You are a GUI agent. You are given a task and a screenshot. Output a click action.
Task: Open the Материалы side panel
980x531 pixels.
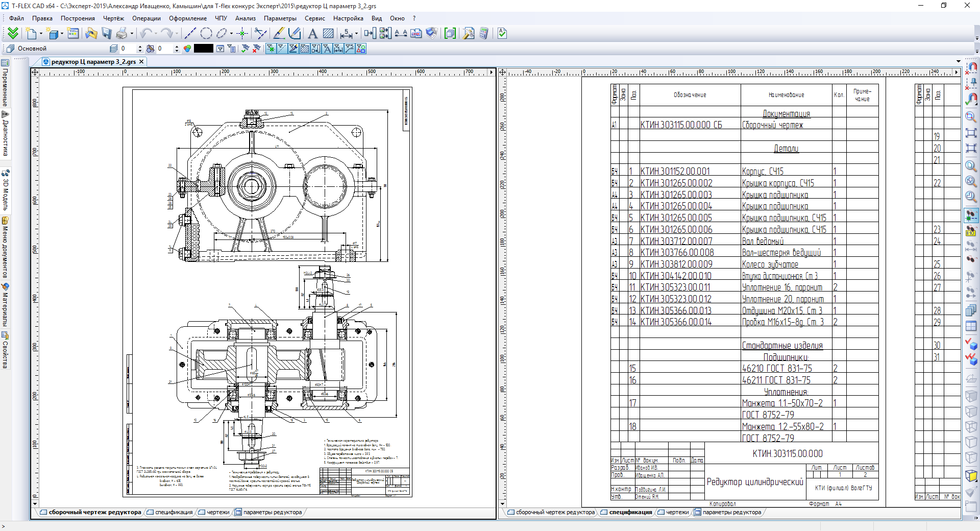5,305
